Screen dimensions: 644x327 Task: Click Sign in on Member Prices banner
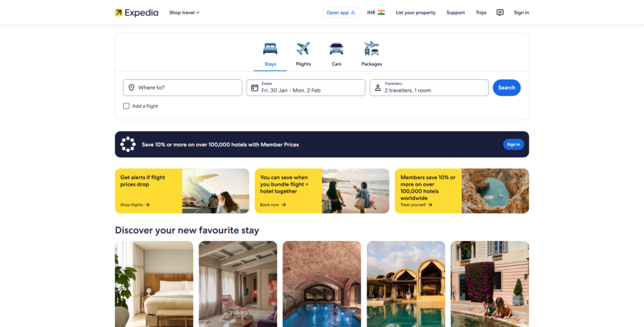pyautogui.click(x=513, y=144)
